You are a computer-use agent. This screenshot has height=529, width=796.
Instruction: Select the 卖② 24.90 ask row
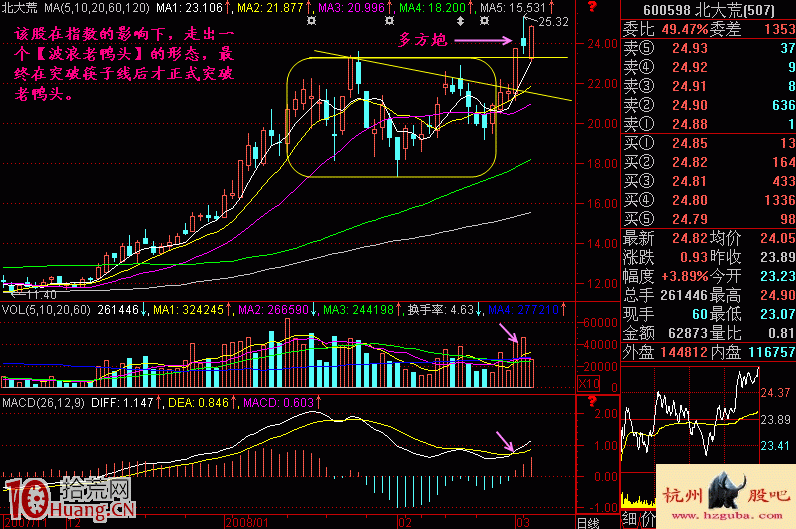click(709, 105)
